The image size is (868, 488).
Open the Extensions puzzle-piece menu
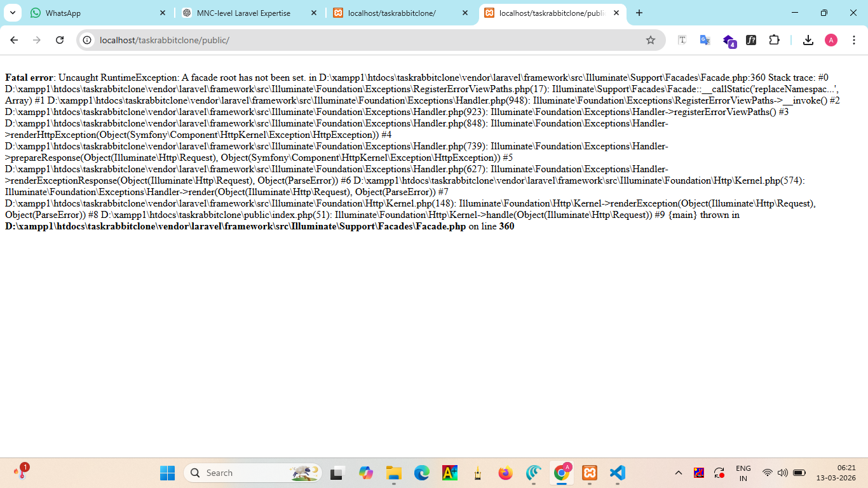point(774,40)
